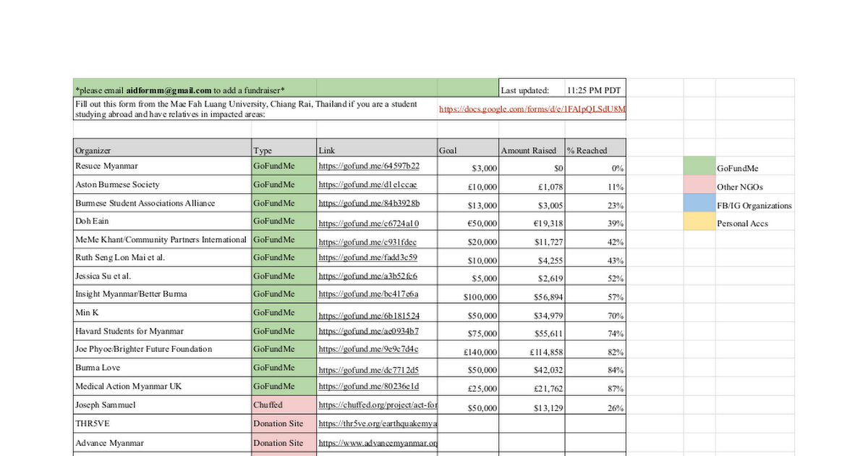Viewport: 868px width, 456px height.
Task: Click the 'Personal Accs' legend label
Action: click(743, 224)
